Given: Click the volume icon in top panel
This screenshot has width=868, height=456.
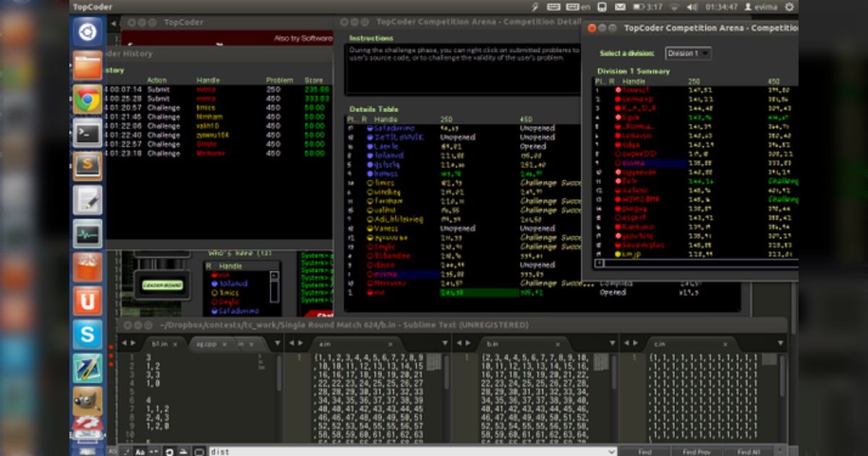Looking at the screenshot, I should coord(692,7).
